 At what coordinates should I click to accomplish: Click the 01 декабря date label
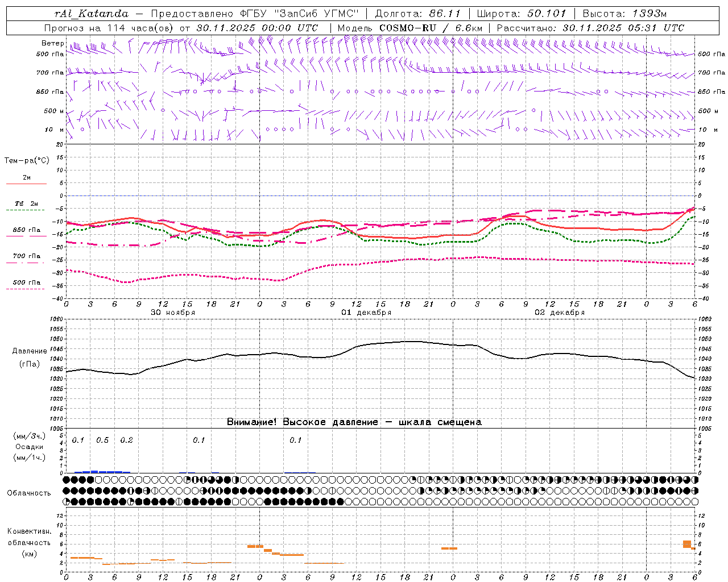[366, 313]
